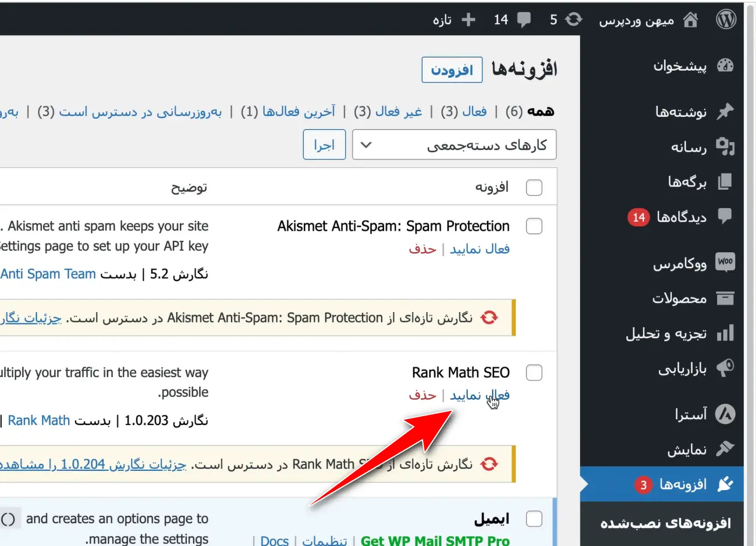
Task: Click the برگه‌ها pages icon in sidebar
Action: [725, 182]
